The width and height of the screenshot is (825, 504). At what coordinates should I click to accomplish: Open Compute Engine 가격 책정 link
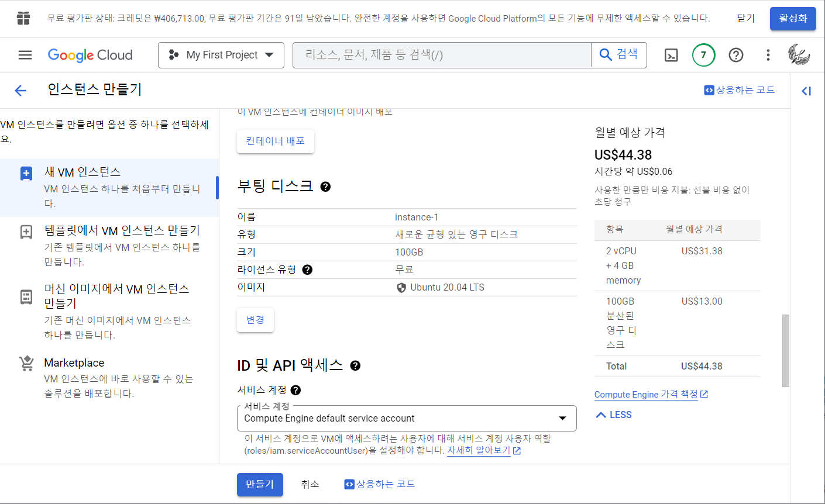pos(651,395)
